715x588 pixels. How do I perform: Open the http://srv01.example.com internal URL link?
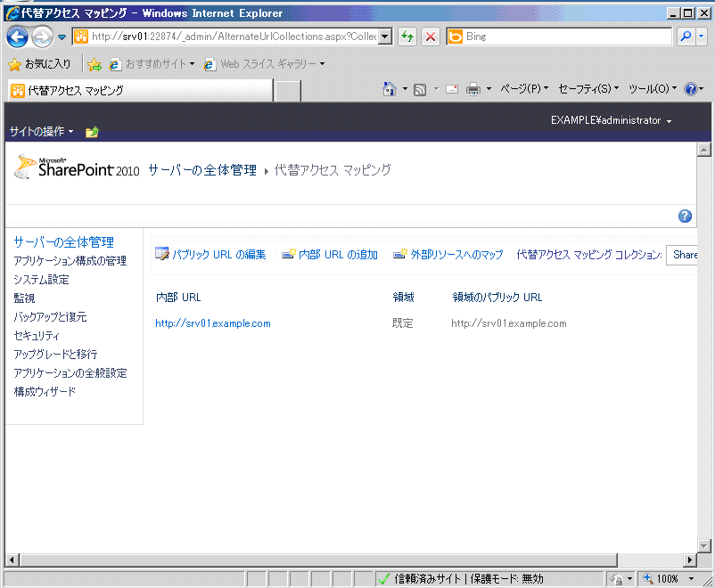click(x=213, y=323)
